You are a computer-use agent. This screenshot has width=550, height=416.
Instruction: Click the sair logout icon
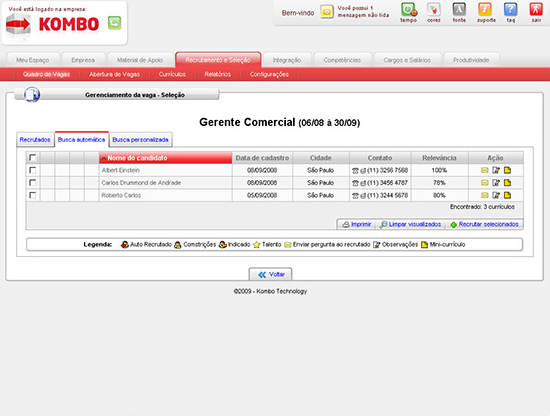pos(536,10)
